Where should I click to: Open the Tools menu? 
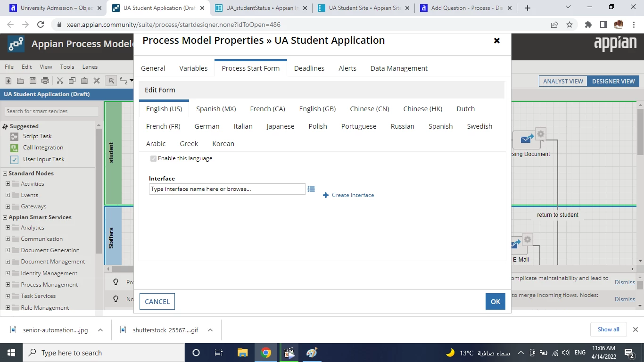click(67, 67)
